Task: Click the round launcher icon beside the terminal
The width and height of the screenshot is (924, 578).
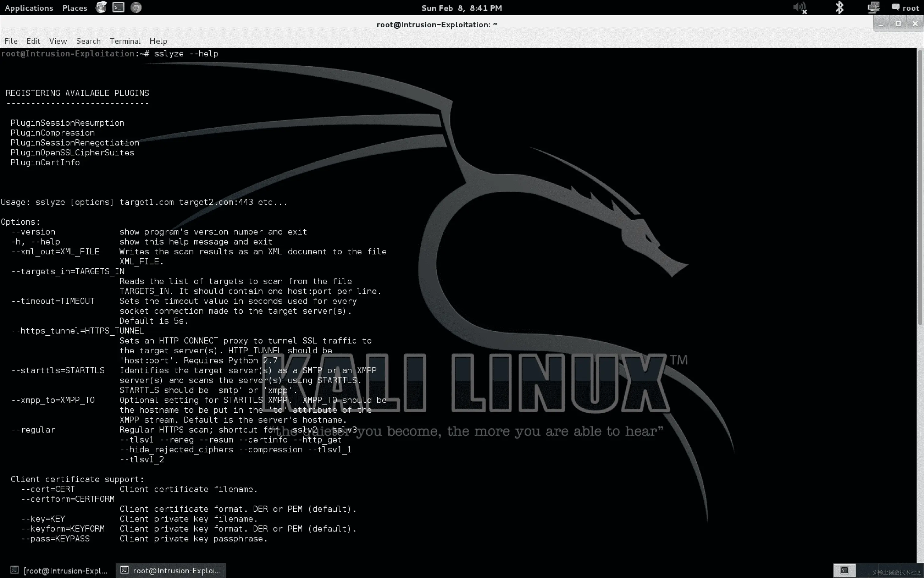Action: pyautogui.click(x=136, y=7)
